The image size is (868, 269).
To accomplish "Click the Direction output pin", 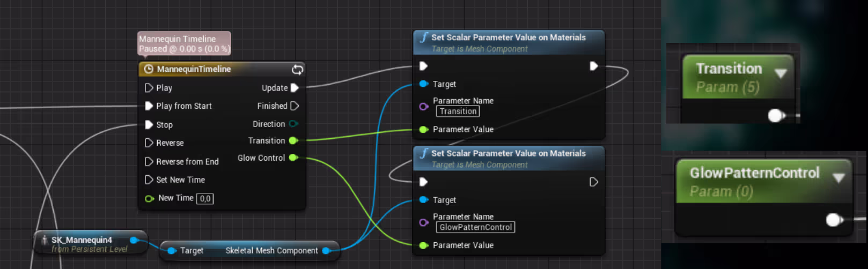I will [x=293, y=124].
